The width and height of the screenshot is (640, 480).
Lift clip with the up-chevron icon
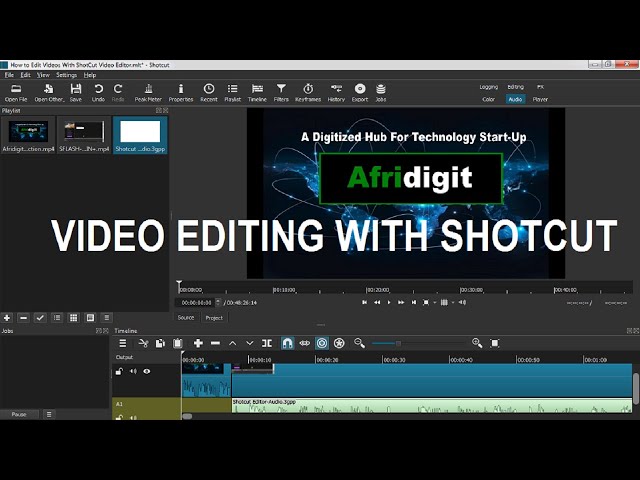tap(233, 343)
